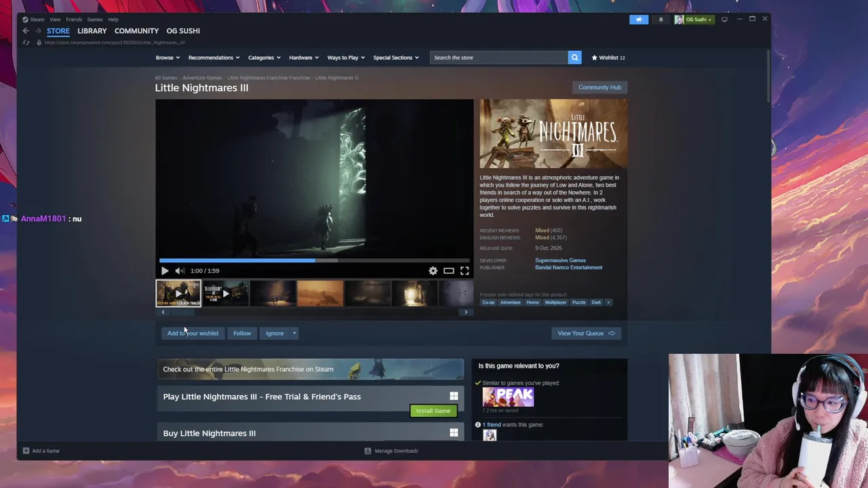Viewport: 868px width, 488px height.
Task: Play the trailer video
Action: tap(165, 270)
